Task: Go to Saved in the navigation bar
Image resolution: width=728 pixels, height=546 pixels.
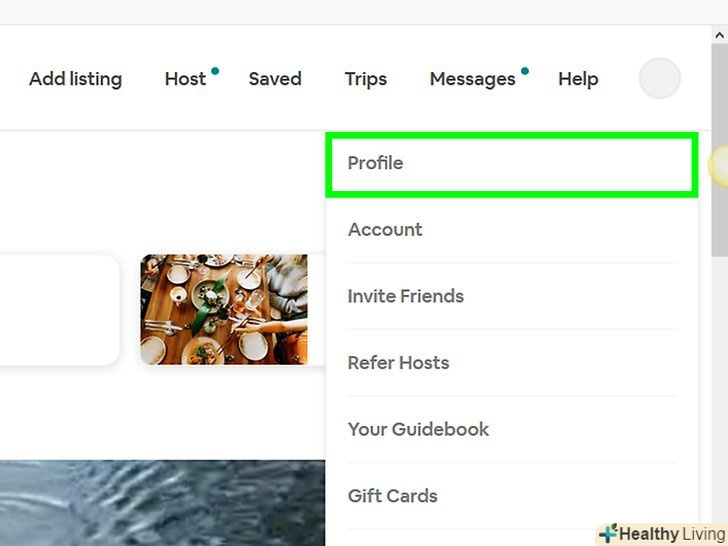Action: (275, 79)
